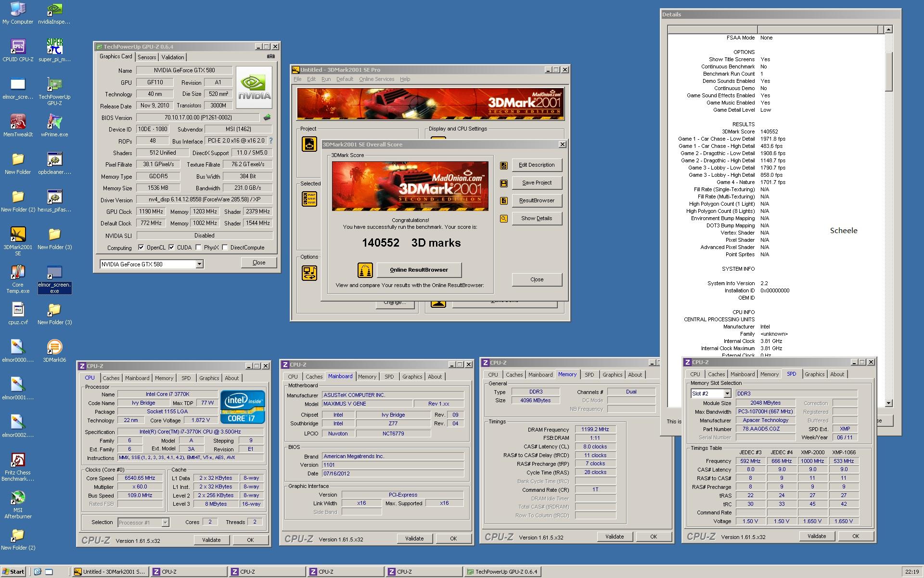Click BIOS save chip icon in GPU-Z

tap(267, 118)
